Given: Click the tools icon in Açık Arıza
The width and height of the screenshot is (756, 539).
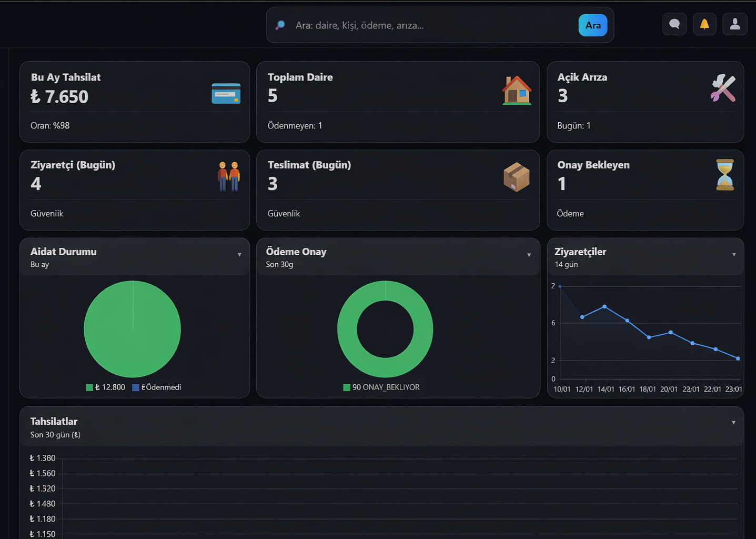Looking at the screenshot, I should (x=723, y=88).
